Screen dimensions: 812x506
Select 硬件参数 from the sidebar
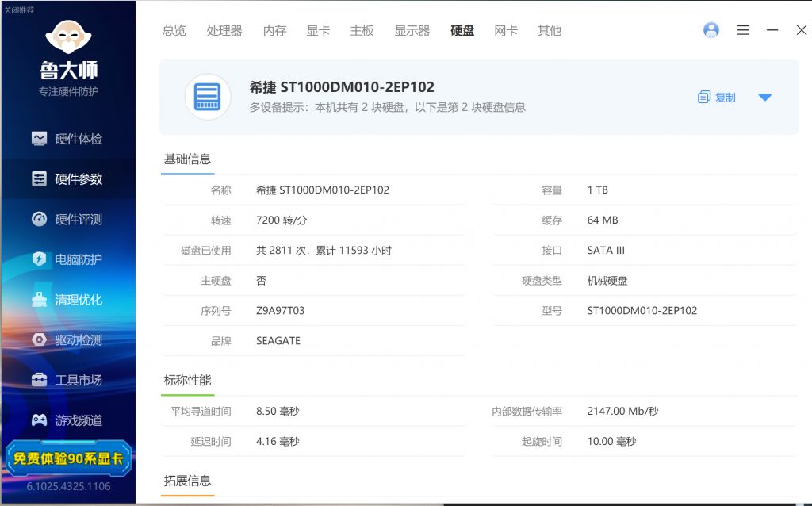click(68, 178)
